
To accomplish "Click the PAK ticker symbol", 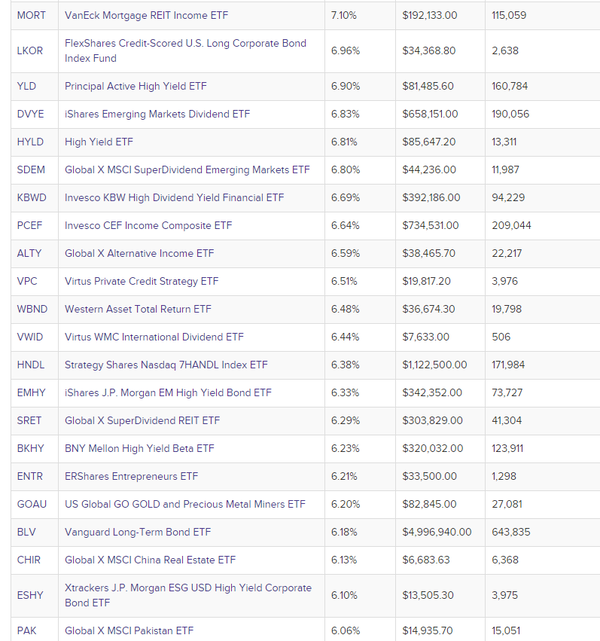I will click(x=27, y=630).
